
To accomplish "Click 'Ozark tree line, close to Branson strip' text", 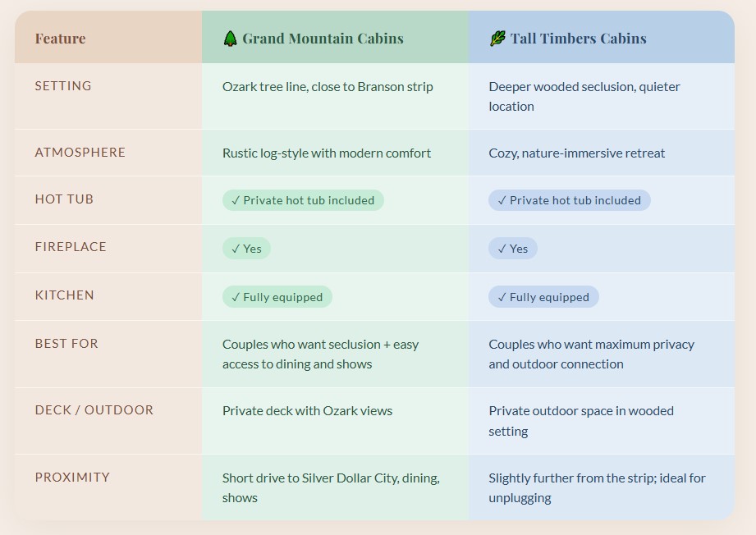I will click(x=328, y=87).
